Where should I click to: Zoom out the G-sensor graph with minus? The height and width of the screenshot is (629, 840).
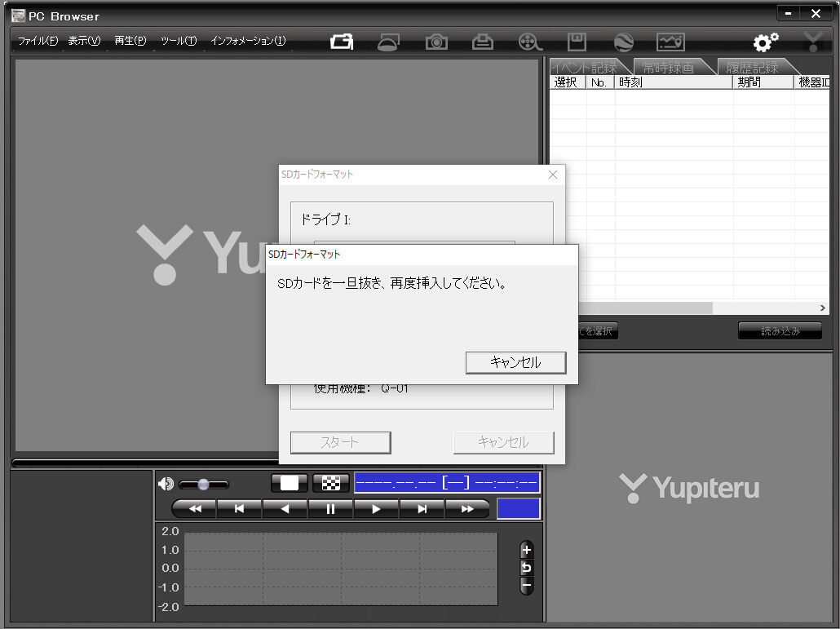coord(527,586)
